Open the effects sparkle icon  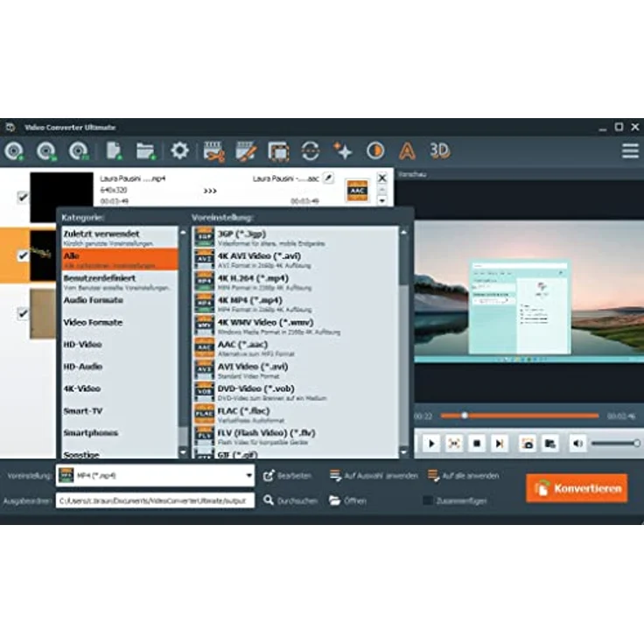click(342, 150)
